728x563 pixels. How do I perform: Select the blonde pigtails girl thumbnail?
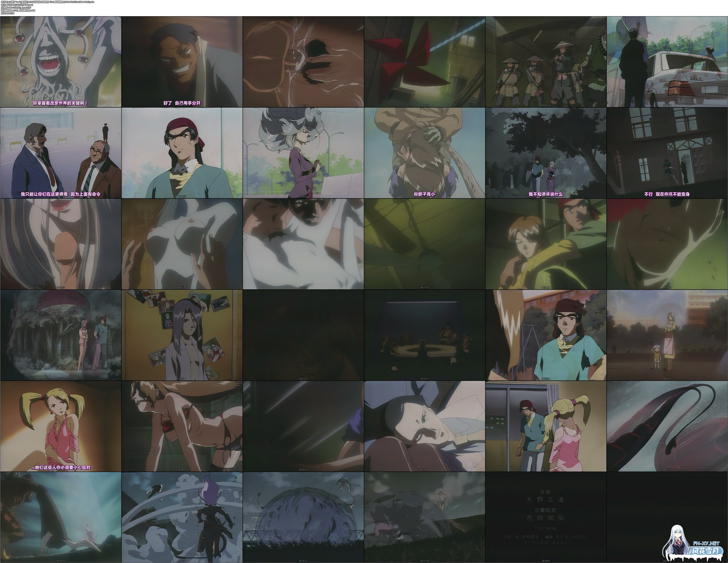point(61,426)
